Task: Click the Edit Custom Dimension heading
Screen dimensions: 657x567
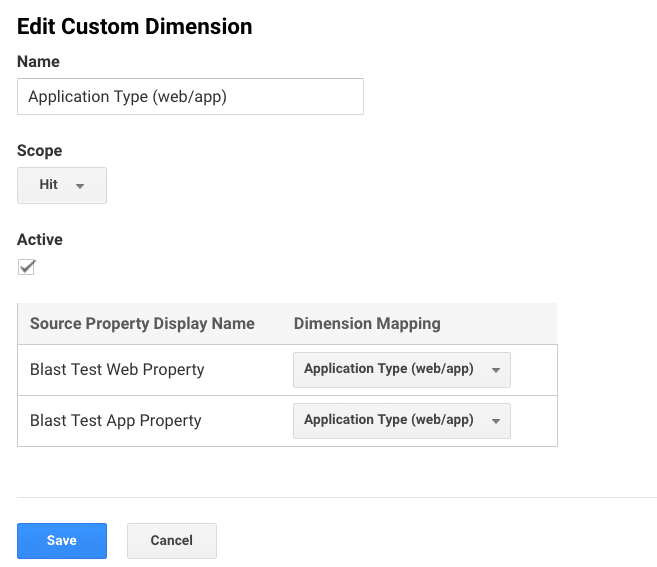Action: coord(135,26)
